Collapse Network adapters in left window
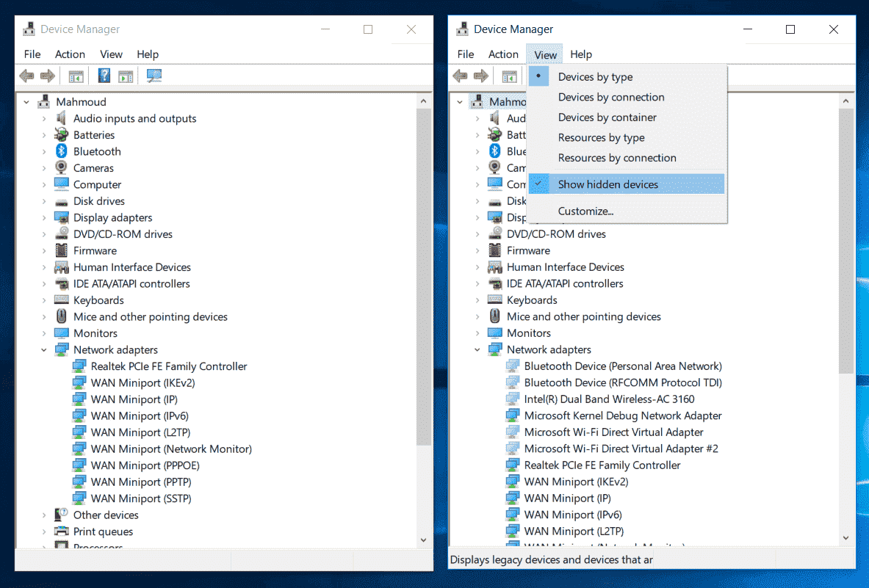Screen dimensions: 869x588 click(x=44, y=350)
